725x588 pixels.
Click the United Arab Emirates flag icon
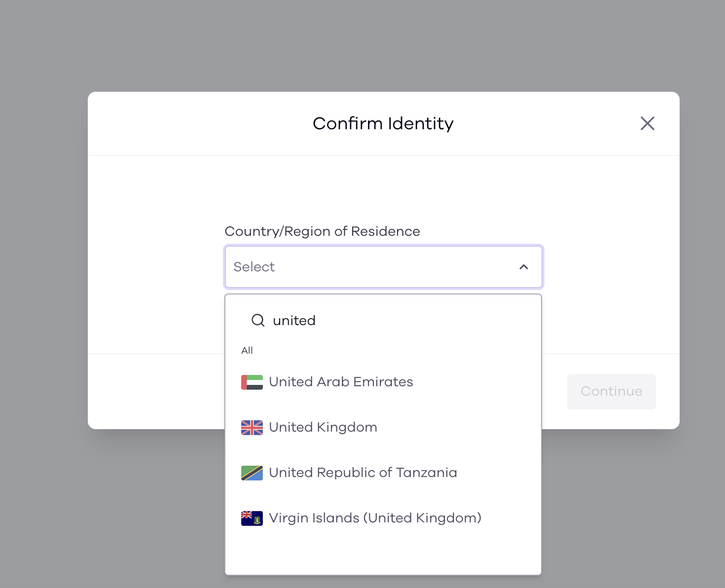click(252, 382)
